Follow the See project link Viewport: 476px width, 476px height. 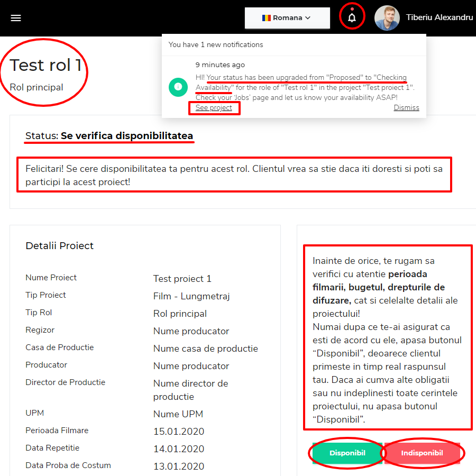coord(214,108)
